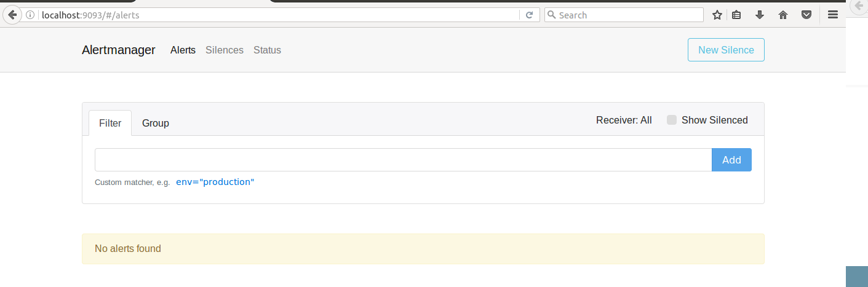Click the New Silence button

point(726,50)
